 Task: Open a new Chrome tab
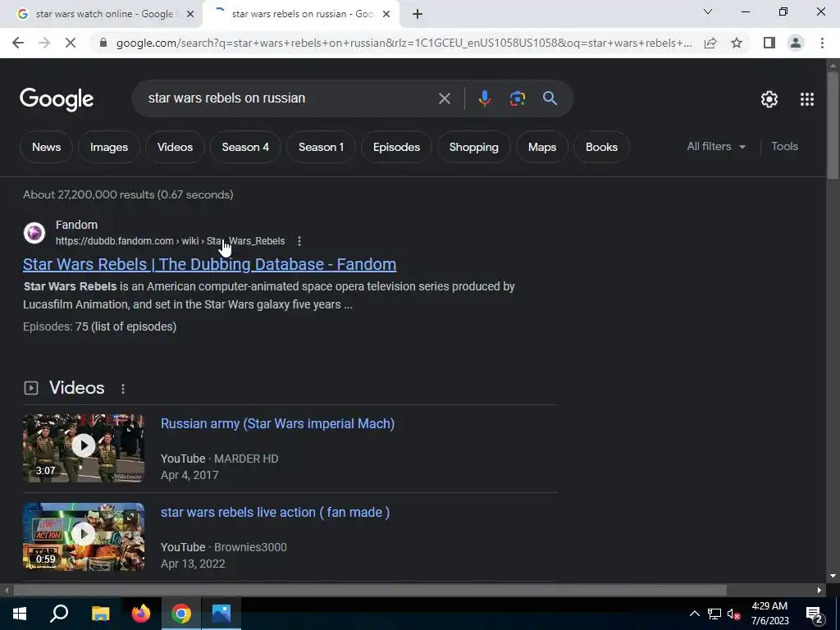(x=418, y=14)
